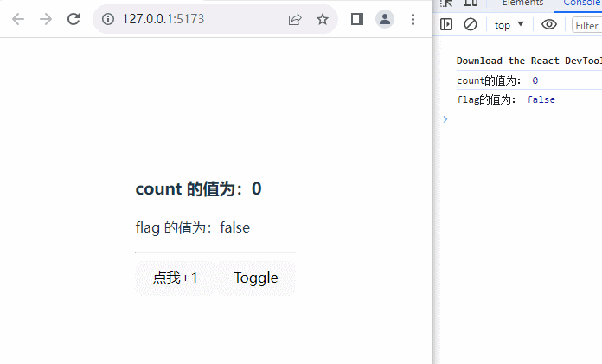The image size is (602, 364).
Task: Open live expression with the eye icon
Action: (x=548, y=25)
